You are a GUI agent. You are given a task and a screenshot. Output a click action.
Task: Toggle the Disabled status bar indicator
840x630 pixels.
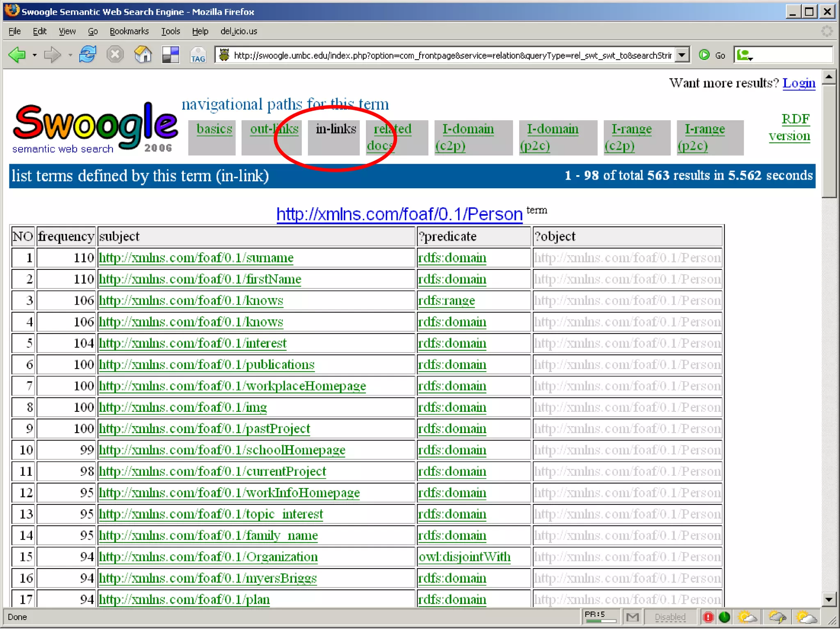tap(670, 617)
